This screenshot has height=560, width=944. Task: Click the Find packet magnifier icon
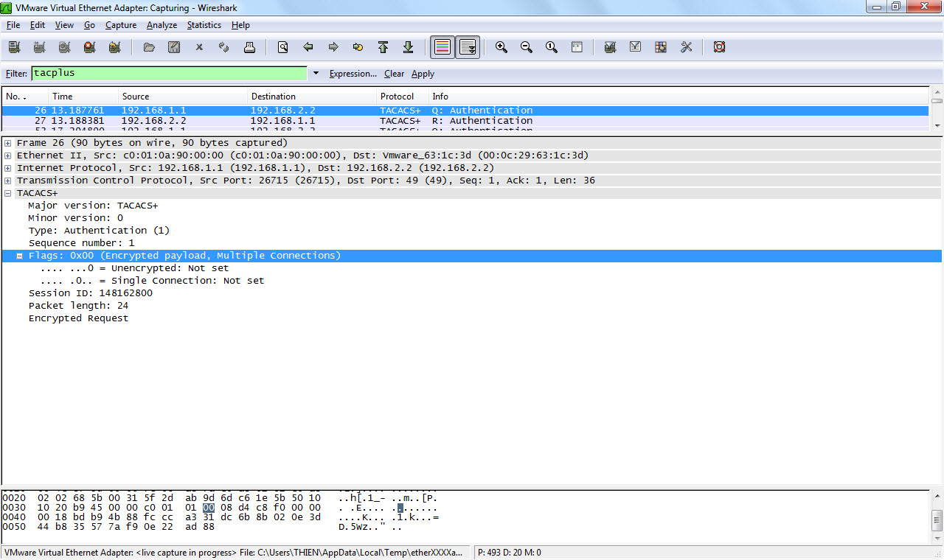tap(282, 47)
